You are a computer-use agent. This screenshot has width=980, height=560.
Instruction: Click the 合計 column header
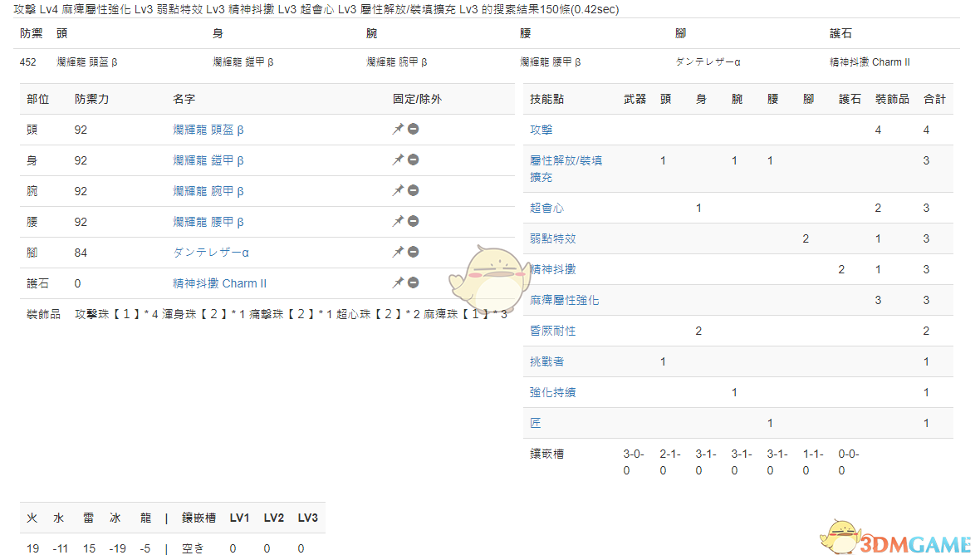pyautogui.click(x=934, y=99)
